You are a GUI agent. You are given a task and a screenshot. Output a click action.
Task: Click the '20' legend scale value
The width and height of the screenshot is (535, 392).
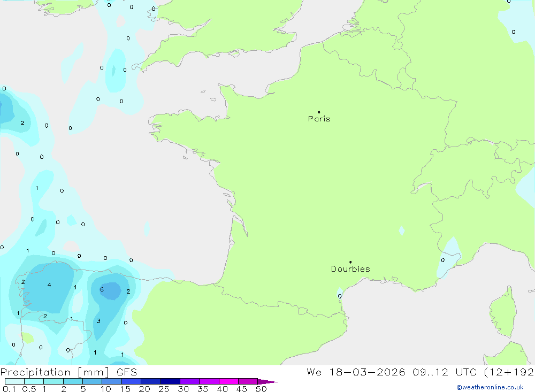pos(144,389)
